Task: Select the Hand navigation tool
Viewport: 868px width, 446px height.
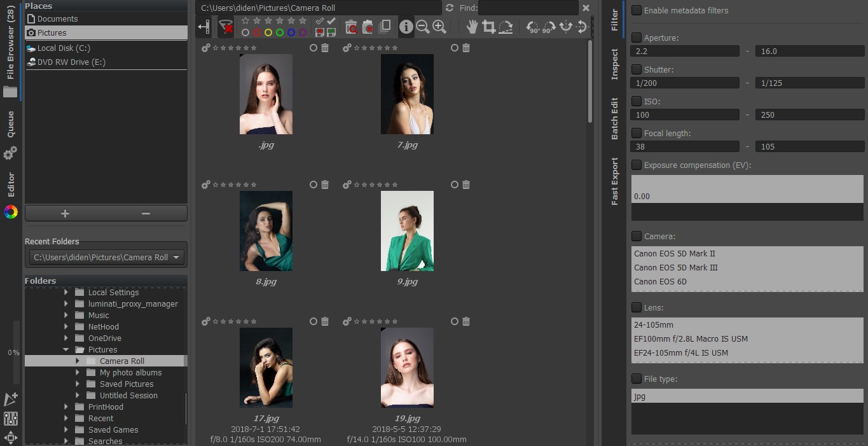Action: point(472,27)
